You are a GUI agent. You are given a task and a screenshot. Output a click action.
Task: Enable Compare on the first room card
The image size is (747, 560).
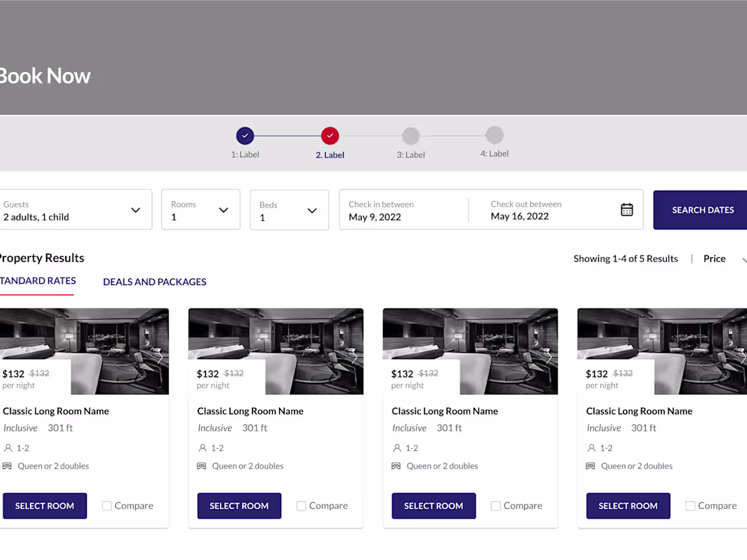coord(107,506)
